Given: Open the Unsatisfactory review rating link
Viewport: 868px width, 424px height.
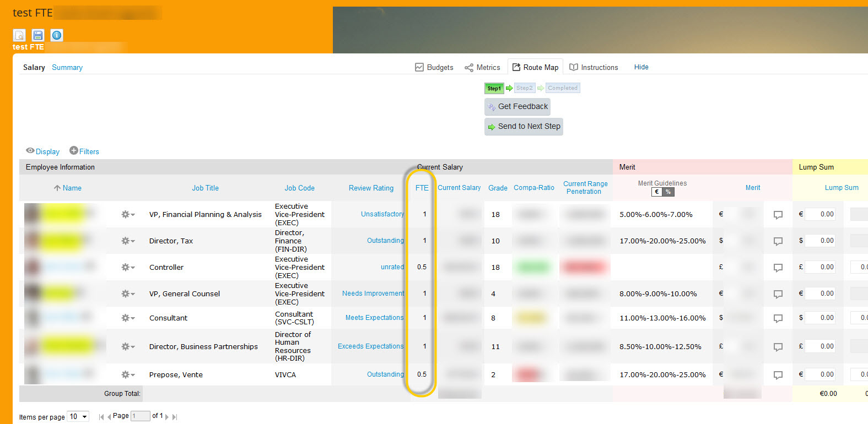Looking at the screenshot, I should (x=382, y=214).
